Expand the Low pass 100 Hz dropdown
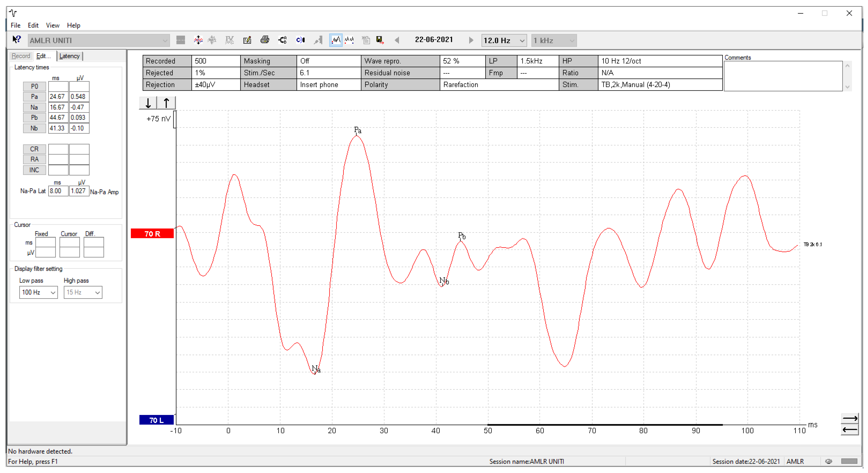The width and height of the screenshot is (868, 473). click(38, 292)
